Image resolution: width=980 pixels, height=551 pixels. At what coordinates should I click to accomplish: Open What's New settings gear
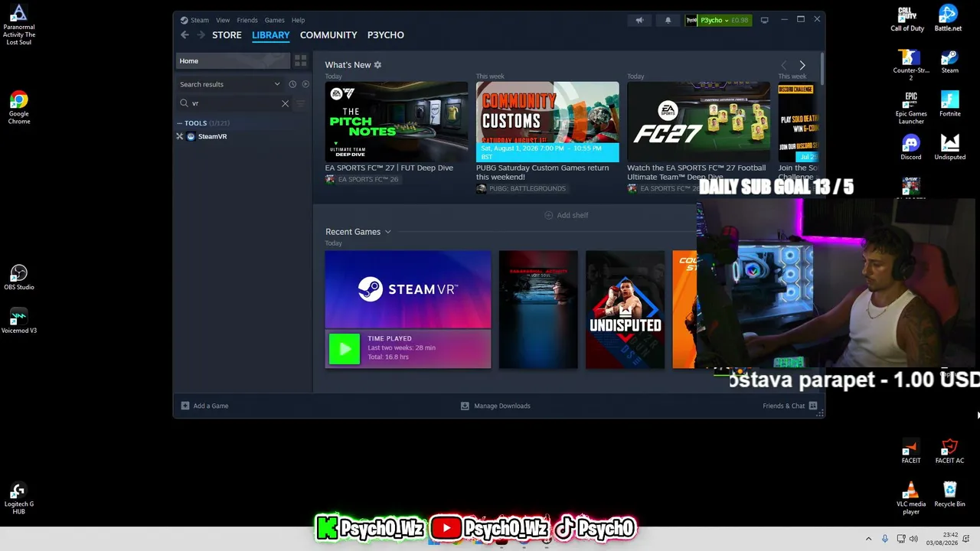coord(377,65)
